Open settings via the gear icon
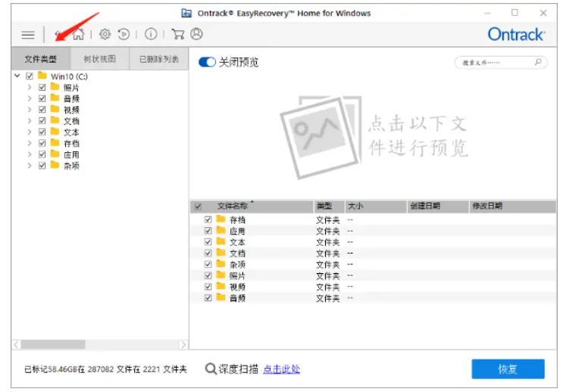Screen dimensions: 566x392 (x=105, y=34)
